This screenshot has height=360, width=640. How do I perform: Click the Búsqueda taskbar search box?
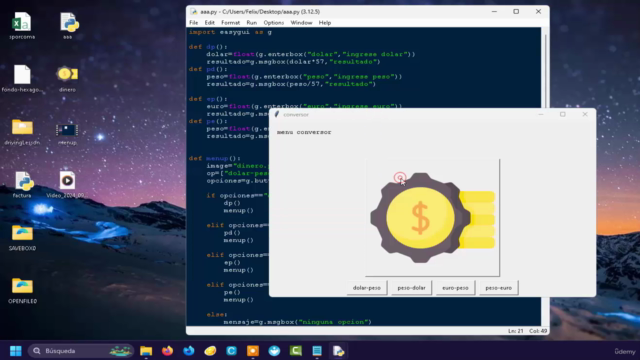point(81,351)
